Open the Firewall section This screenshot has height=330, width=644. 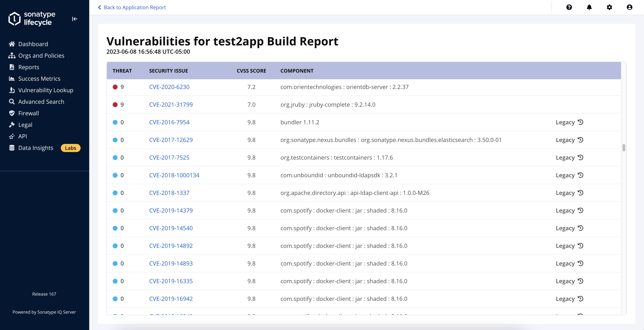point(28,113)
